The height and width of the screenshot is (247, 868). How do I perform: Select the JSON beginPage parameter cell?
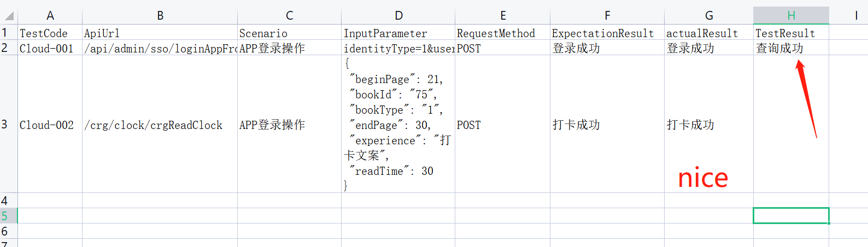pyautogui.click(x=398, y=125)
